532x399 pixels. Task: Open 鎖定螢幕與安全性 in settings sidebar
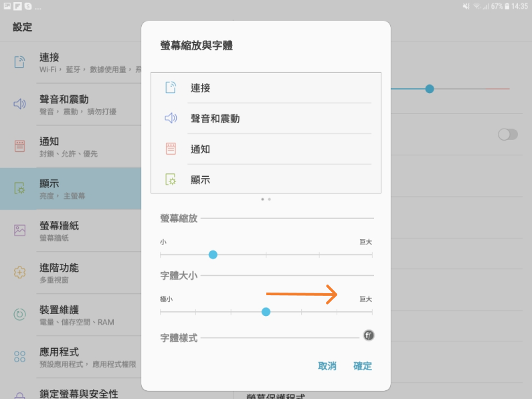click(x=70, y=389)
